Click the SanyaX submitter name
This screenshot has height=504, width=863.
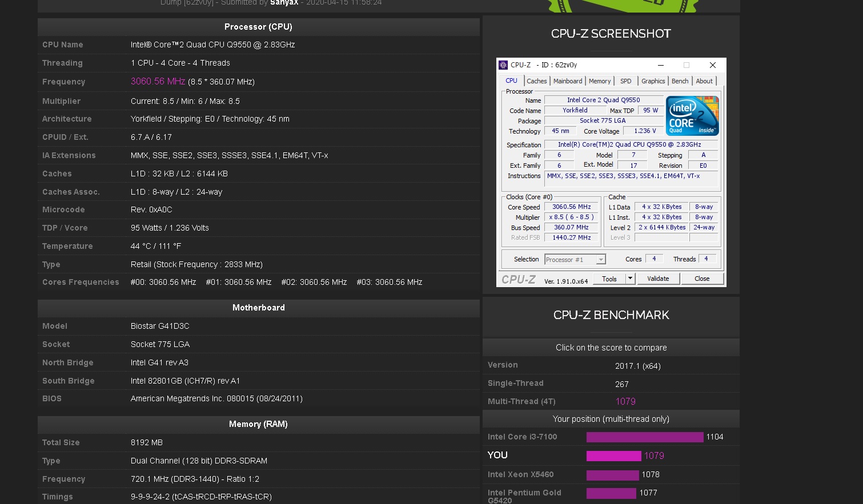pos(284,3)
